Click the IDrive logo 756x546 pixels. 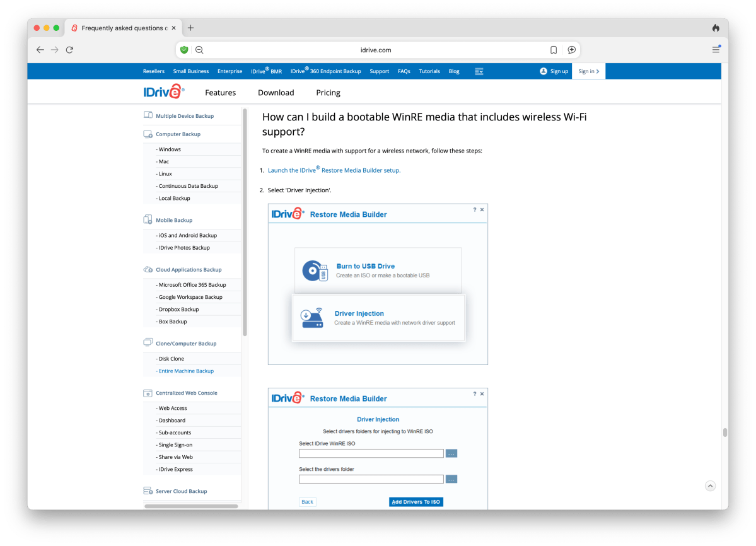tap(164, 91)
